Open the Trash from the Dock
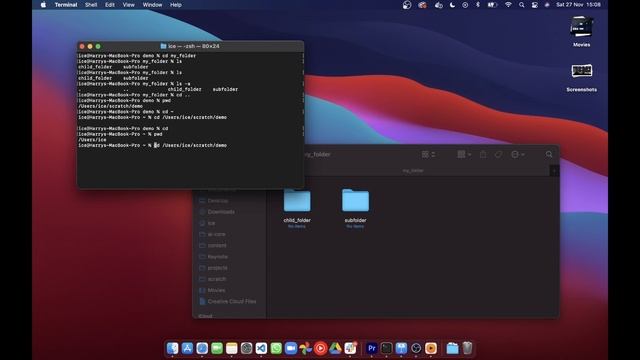Image resolution: width=640 pixels, height=360 pixels. coord(467,348)
